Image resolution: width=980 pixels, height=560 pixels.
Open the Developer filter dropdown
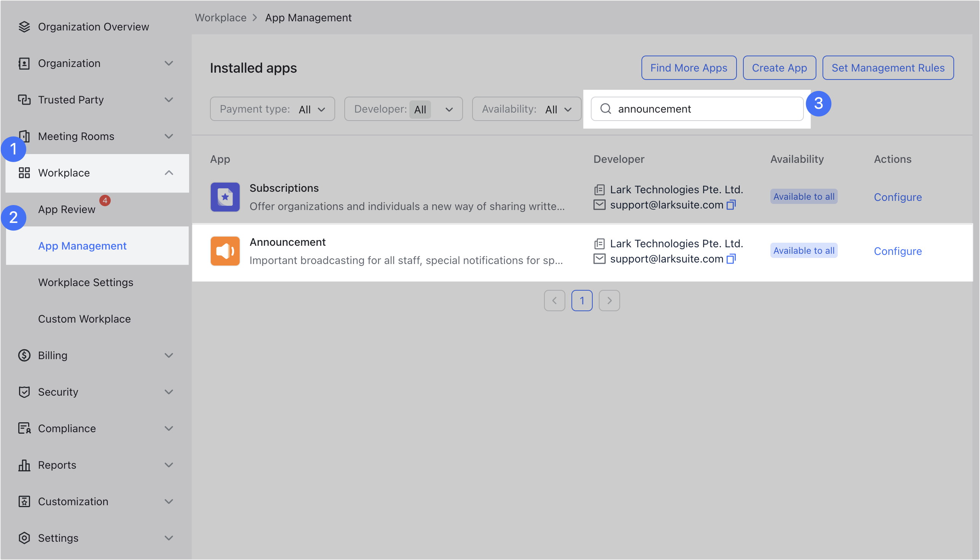click(x=403, y=109)
